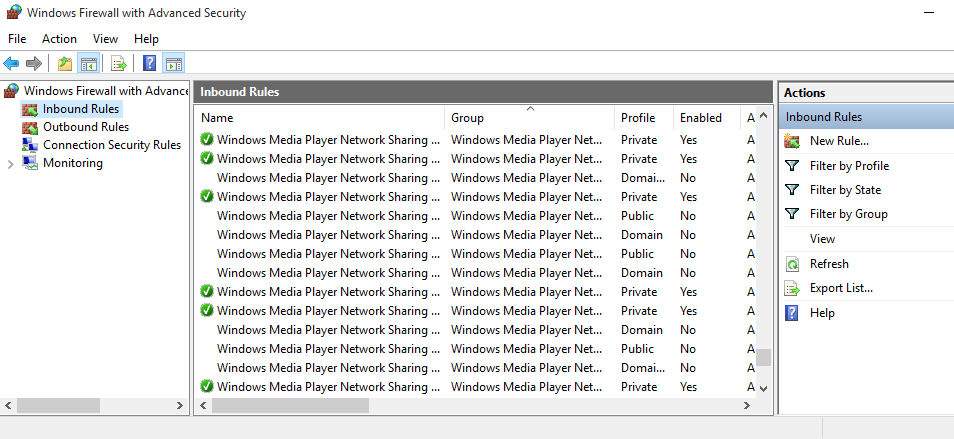Click the blue Back arrow toolbar icon

click(x=11, y=63)
